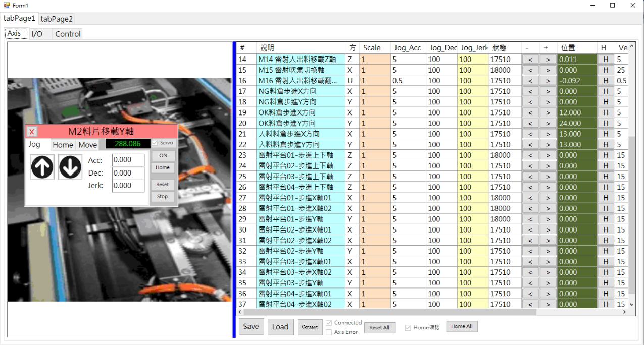Click the > button on row 23

548,155
